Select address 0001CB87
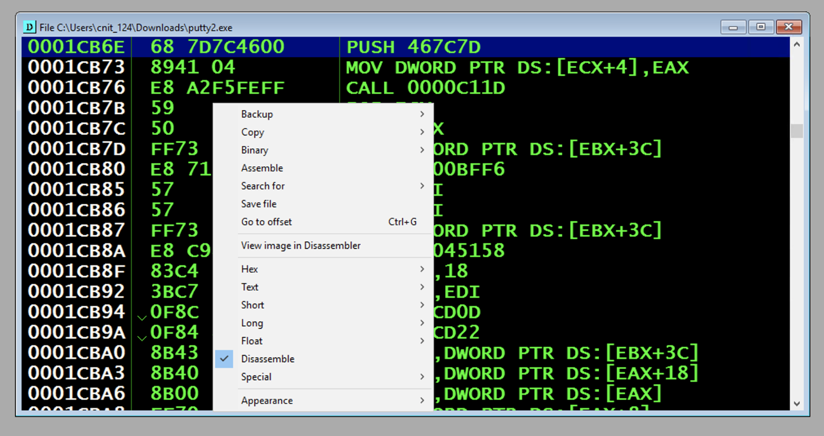The height and width of the screenshot is (436, 824). click(x=77, y=231)
